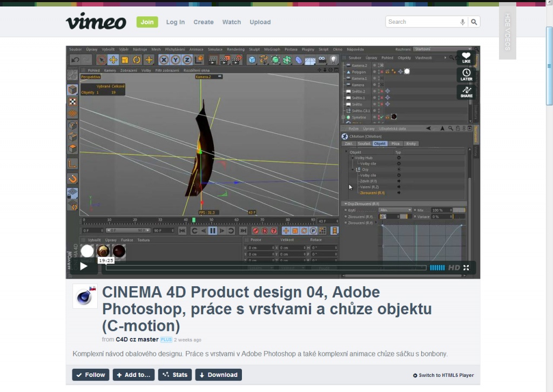Click the Share icon on the video

click(466, 92)
